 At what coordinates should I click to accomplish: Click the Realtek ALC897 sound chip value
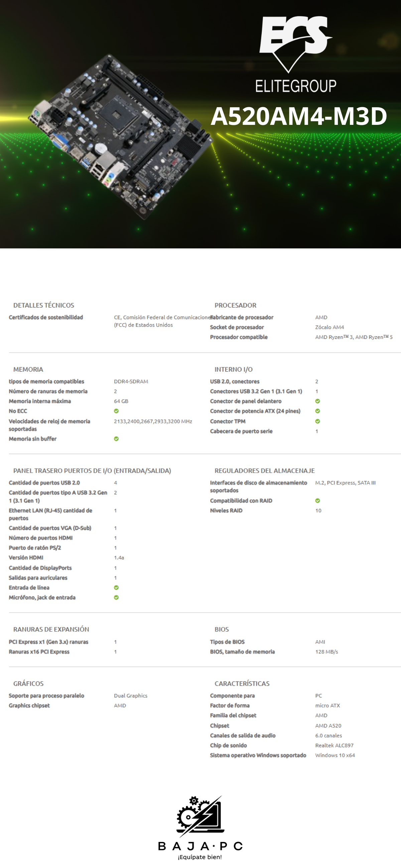(334, 745)
